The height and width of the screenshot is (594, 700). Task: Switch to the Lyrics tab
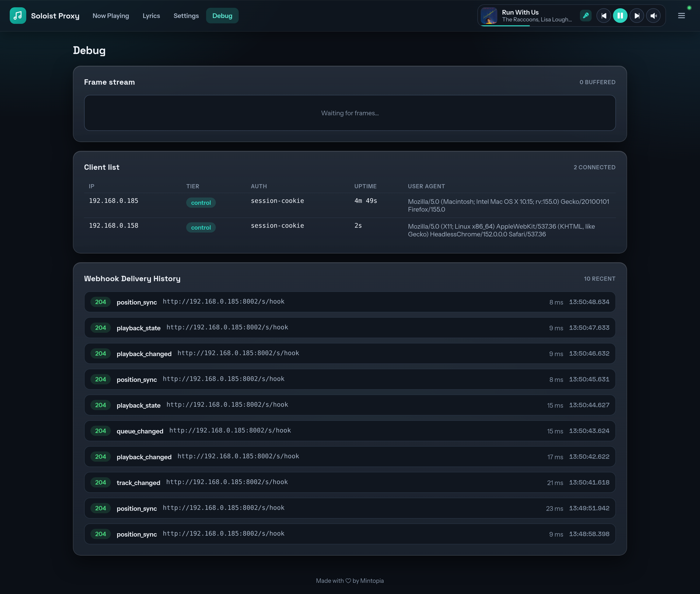(151, 16)
